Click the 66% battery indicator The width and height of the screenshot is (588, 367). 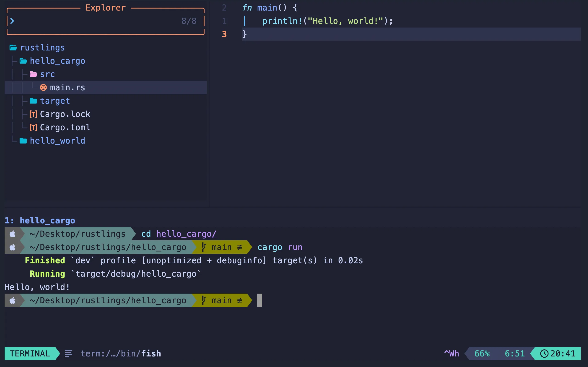click(482, 353)
